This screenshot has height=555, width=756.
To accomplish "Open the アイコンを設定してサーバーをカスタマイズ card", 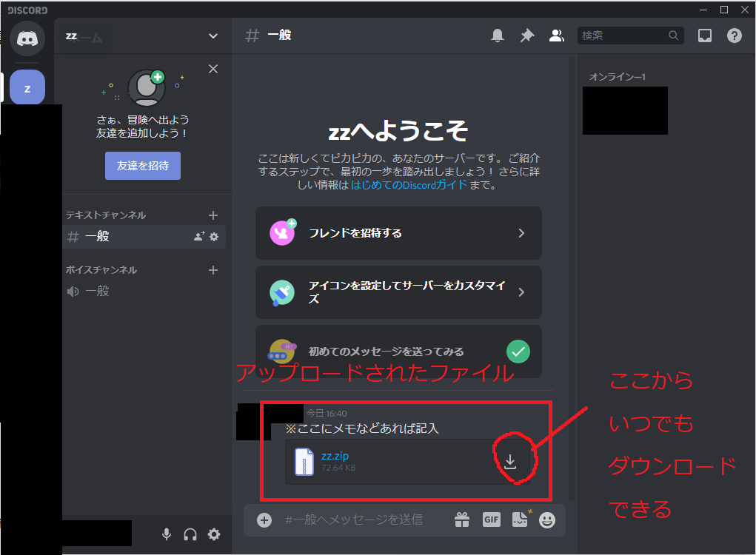I will [x=398, y=292].
